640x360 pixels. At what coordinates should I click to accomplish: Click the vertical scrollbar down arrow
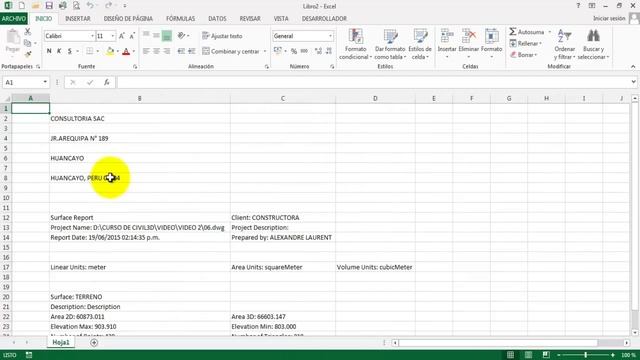tap(635, 333)
